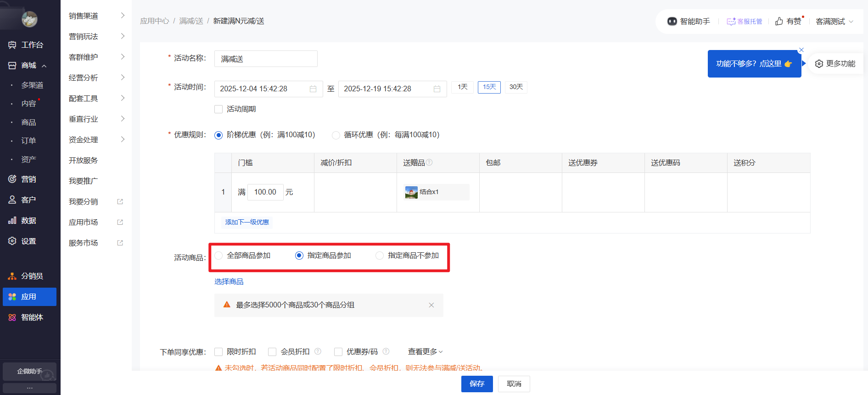The image size is (868, 395).
Task: Open the 智能助手 robot assistant icon
Action: point(672,21)
